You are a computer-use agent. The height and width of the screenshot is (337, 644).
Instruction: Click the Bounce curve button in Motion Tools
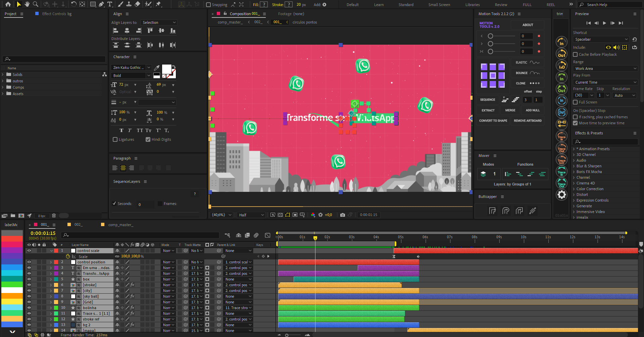click(x=528, y=73)
